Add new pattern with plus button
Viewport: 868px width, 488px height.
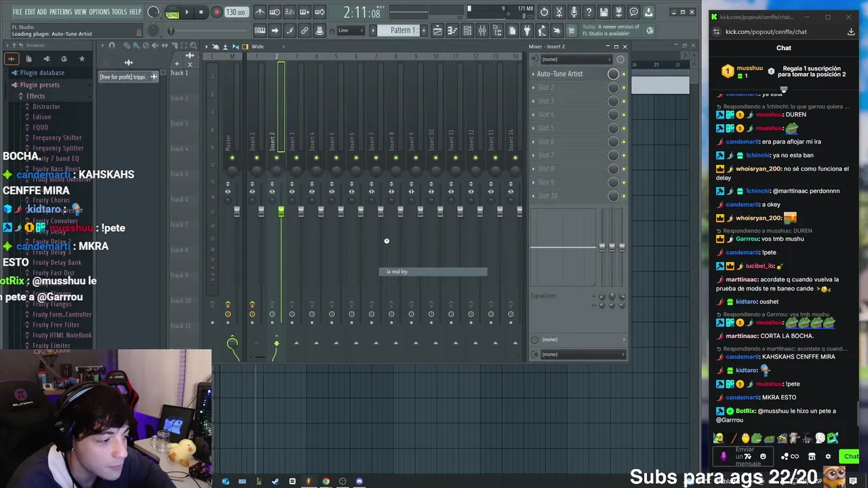(424, 30)
